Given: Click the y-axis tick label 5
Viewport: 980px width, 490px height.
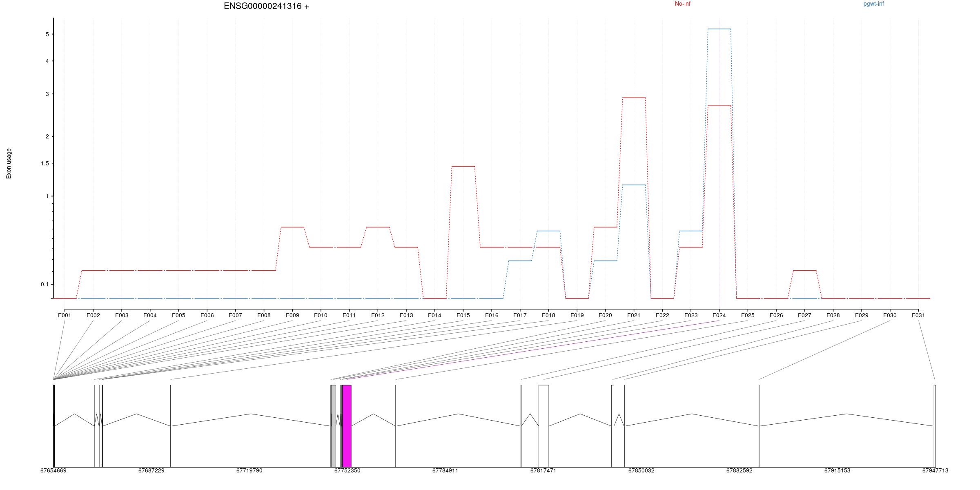Looking at the screenshot, I should pyautogui.click(x=47, y=34).
